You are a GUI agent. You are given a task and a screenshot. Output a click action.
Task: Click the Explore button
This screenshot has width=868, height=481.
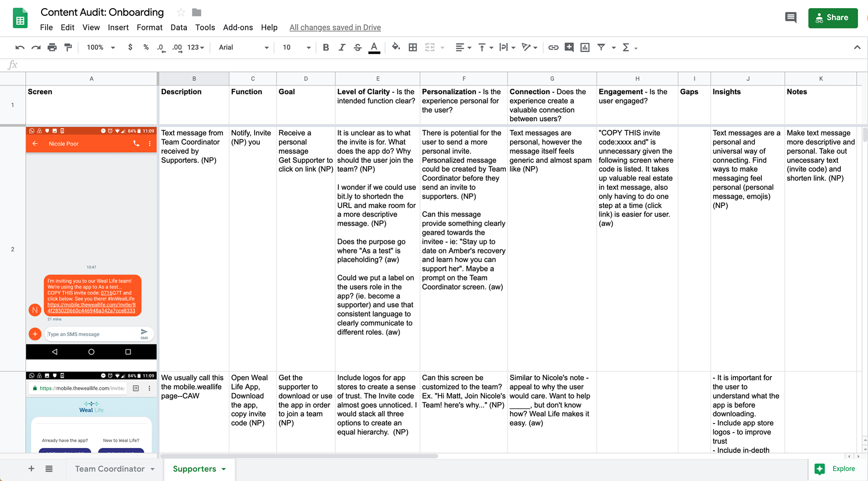[835, 469]
